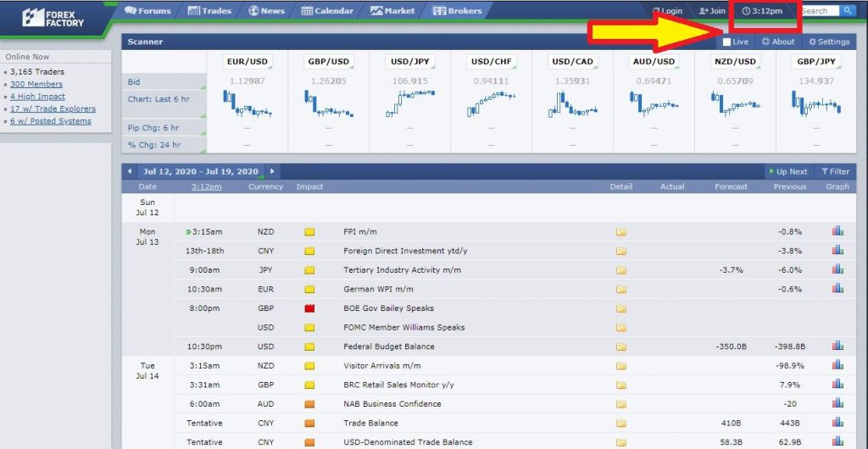
Task: Open the GBP/USD pair dropdown
Action: click(x=329, y=61)
